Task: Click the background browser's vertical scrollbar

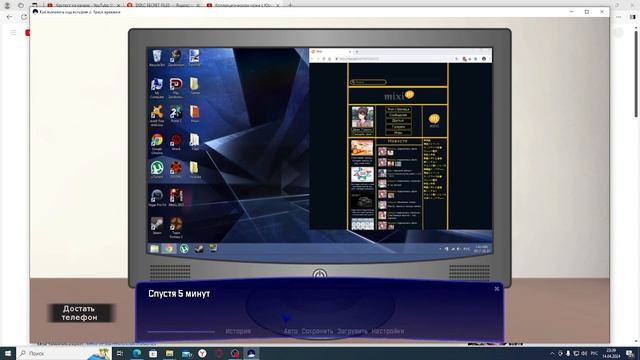Action: pos(636,73)
